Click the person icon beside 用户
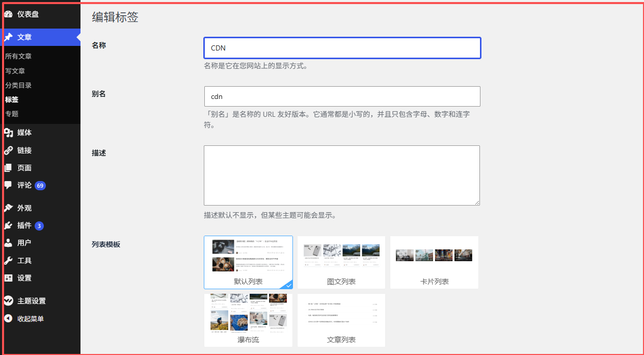The height and width of the screenshot is (355, 644). 8,243
